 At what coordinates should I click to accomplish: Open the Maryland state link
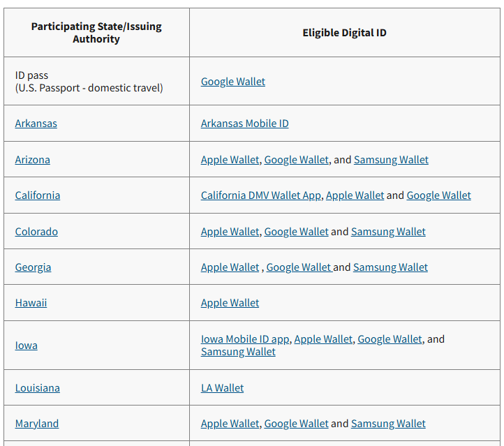[37, 424]
